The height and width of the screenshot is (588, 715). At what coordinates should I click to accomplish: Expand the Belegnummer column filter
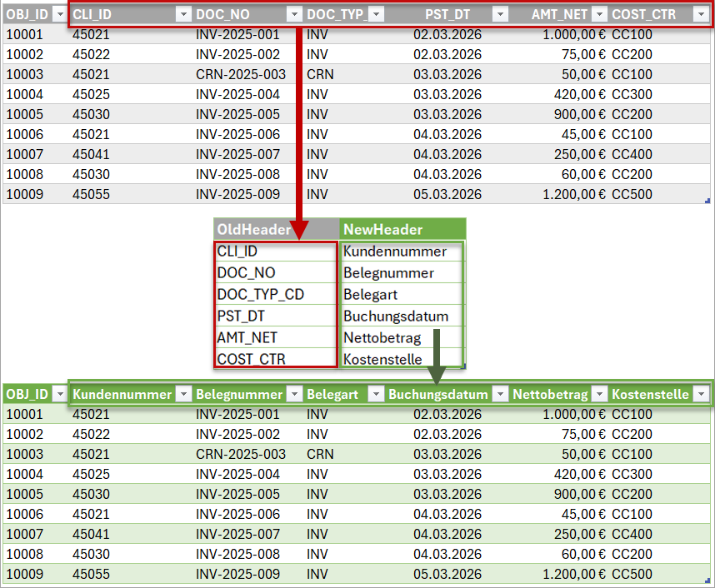[x=292, y=394]
